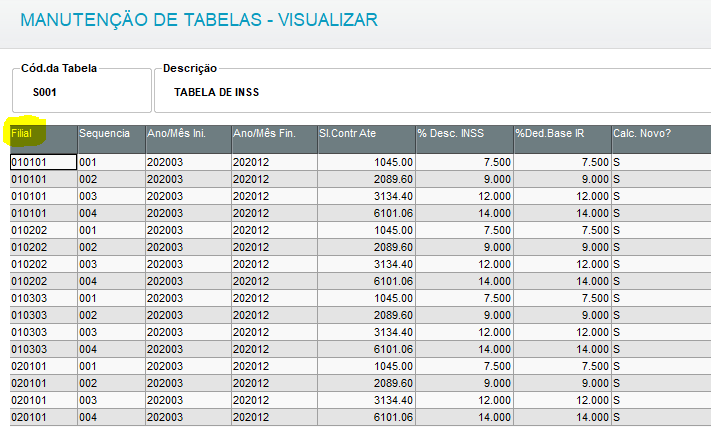Viewport: 711px width, 427px height.
Task: Click the Sl.Contr Ate column header
Action: 366,140
